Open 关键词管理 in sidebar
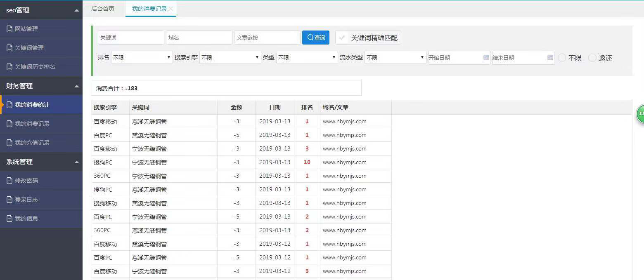The width and height of the screenshot is (644, 280). click(x=41, y=48)
